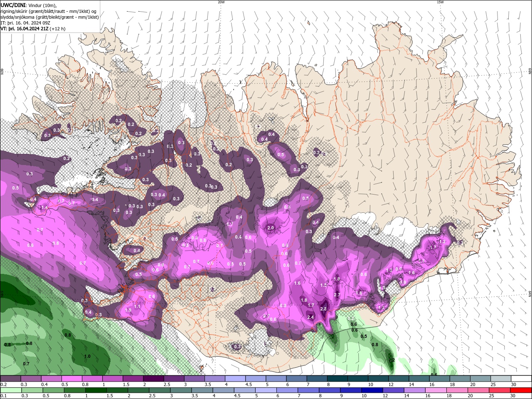This screenshot has width=532, height=399.
Task: Click the '2.8' snowfall value on the map
Action: coord(324,309)
